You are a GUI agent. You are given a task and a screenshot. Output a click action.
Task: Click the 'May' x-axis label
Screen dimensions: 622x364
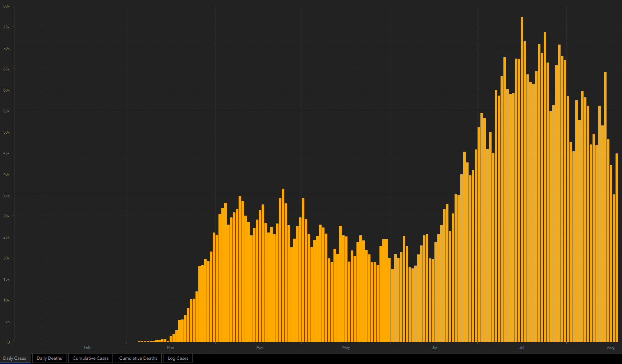pos(346,347)
